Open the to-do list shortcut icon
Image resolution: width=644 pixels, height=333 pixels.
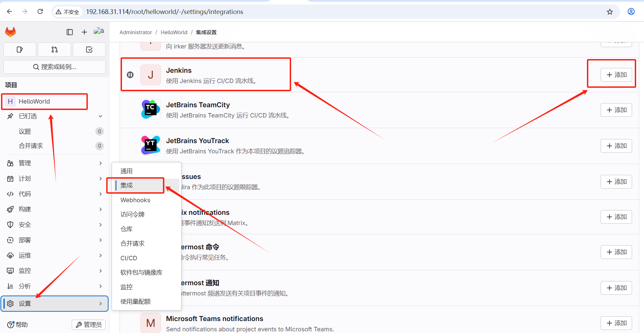[x=89, y=50]
